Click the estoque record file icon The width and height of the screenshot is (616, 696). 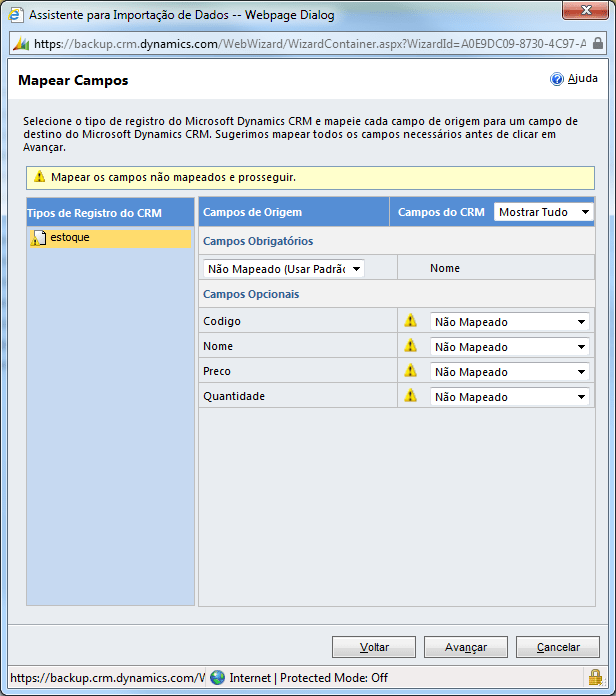[39, 238]
